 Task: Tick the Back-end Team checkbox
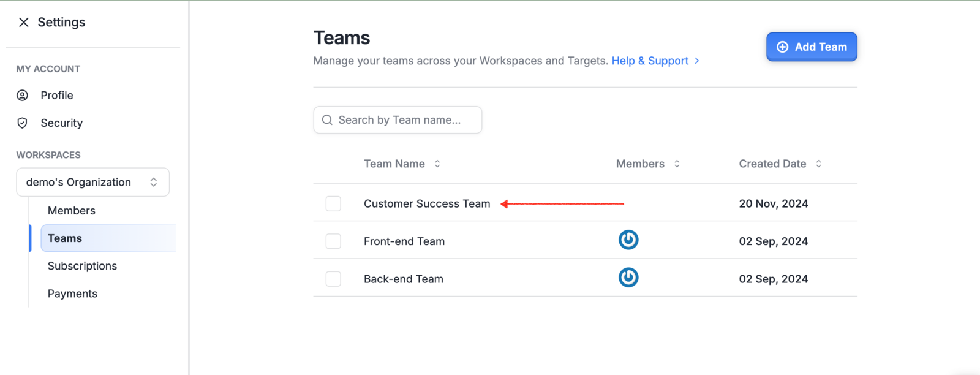pyautogui.click(x=333, y=279)
